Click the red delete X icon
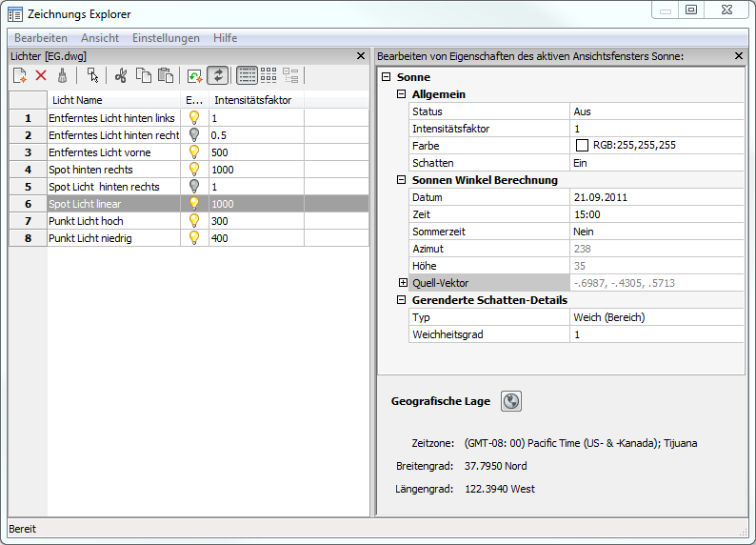Image resolution: width=756 pixels, height=545 pixels. pos(41,75)
